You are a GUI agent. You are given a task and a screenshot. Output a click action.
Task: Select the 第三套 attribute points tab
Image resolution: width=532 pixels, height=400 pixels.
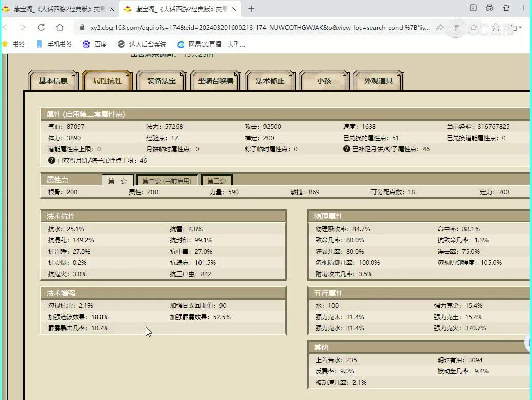tap(216, 181)
